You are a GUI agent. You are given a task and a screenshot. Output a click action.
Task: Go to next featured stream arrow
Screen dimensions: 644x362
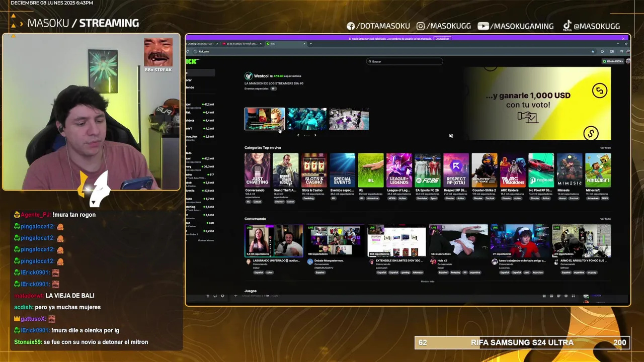coord(315,135)
